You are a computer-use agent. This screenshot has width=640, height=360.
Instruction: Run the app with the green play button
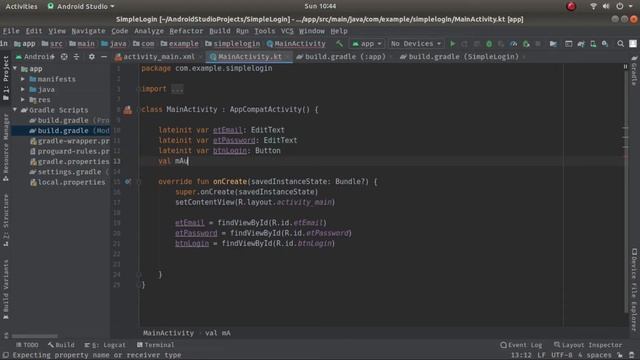[x=453, y=44]
